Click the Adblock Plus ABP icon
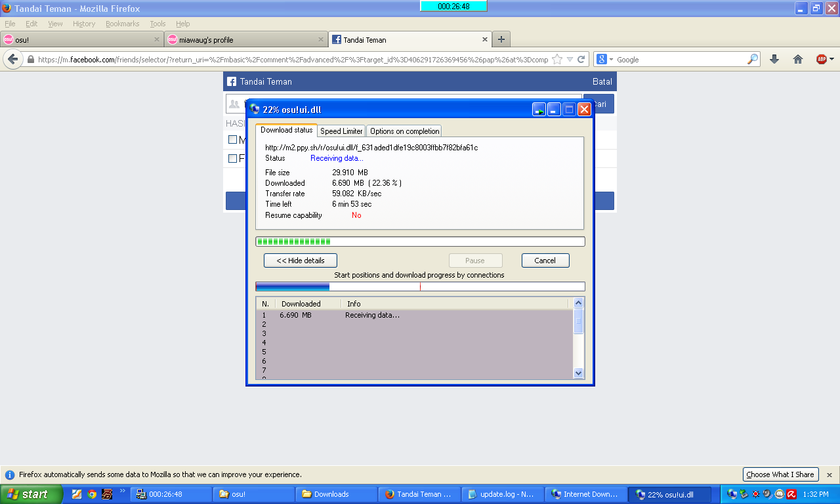840x504 pixels. [x=821, y=59]
